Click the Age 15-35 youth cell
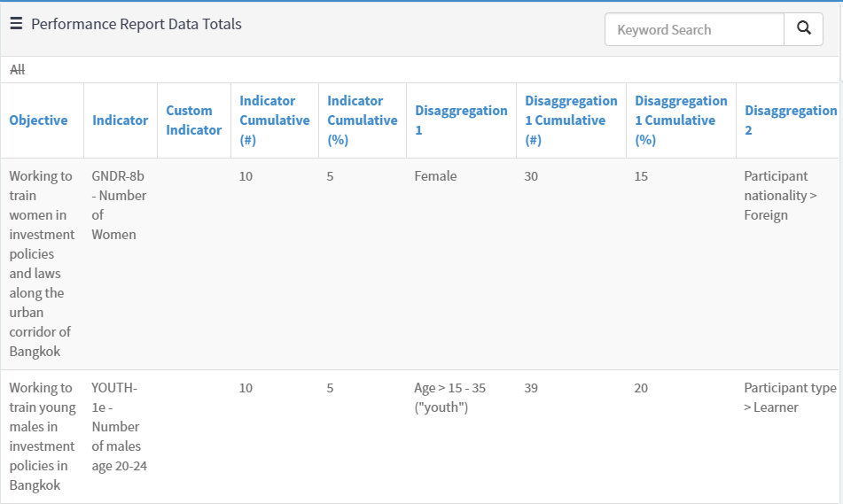Screen dimensions: 843x504 pos(449,398)
